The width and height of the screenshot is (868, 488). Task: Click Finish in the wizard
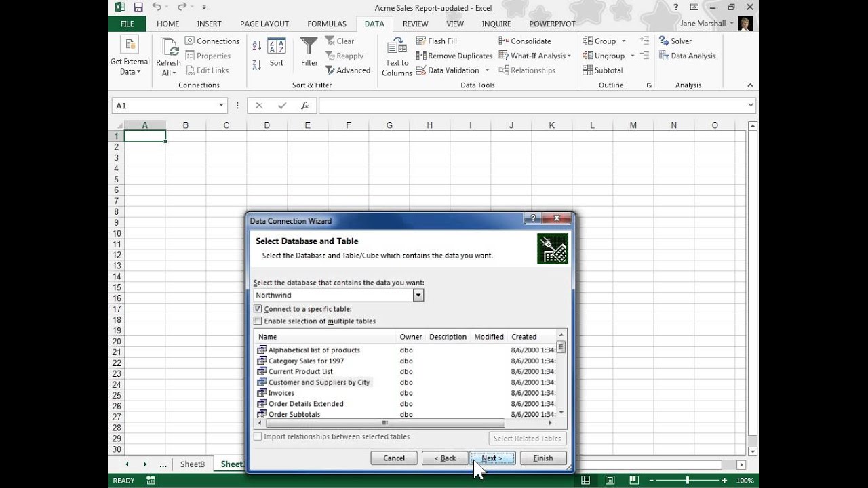(543, 458)
